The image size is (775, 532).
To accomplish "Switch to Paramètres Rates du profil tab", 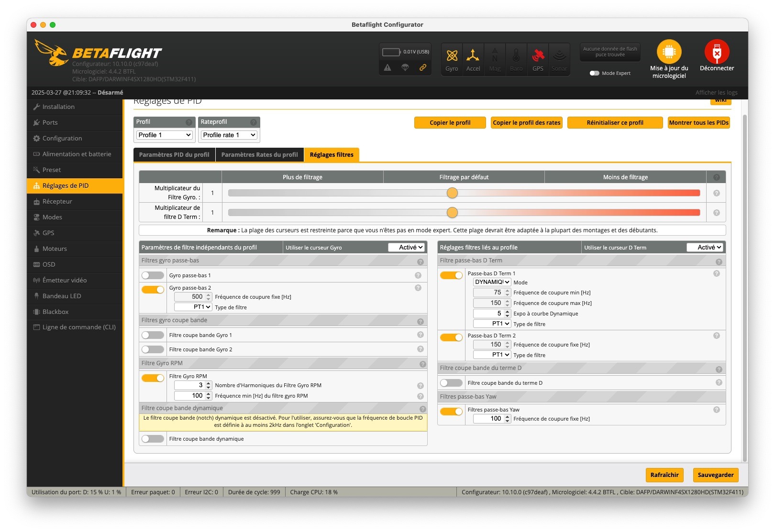I will click(260, 155).
